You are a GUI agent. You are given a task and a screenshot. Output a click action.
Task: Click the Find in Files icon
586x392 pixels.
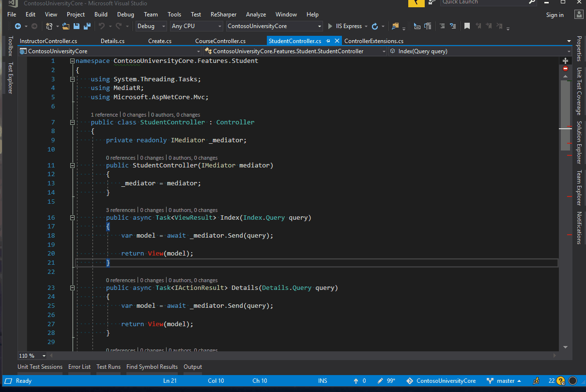395,26
